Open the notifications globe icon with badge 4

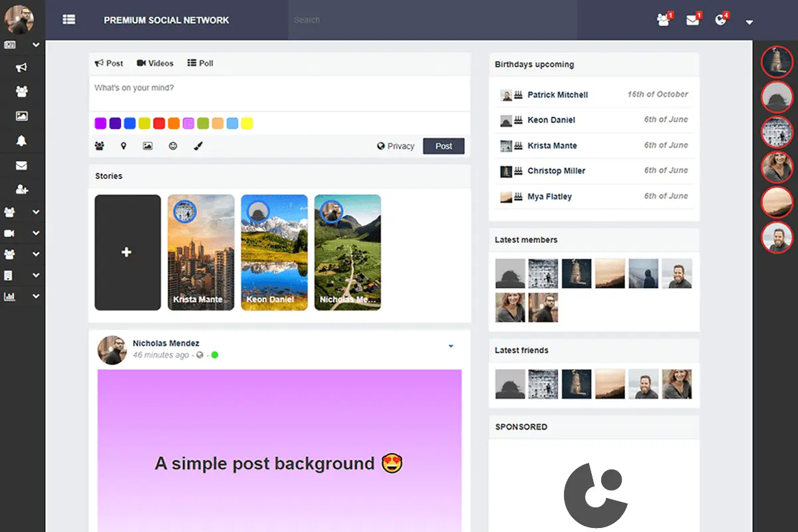pyautogui.click(x=721, y=20)
